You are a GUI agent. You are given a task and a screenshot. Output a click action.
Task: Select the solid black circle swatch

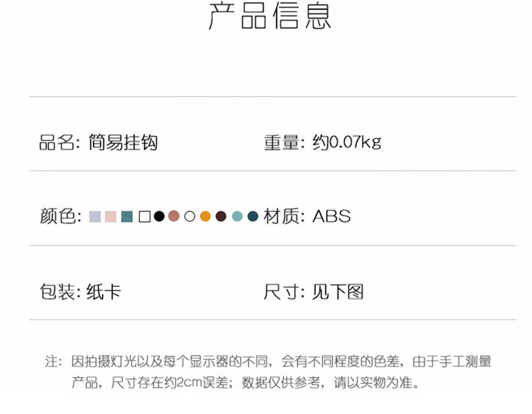tap(159, 216)
